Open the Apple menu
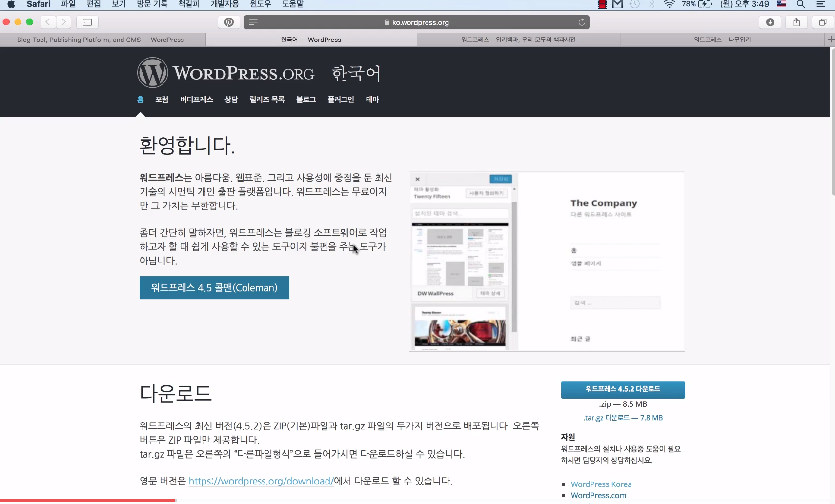The width and height of the screenshot is (835, 504). click(11, 4)
